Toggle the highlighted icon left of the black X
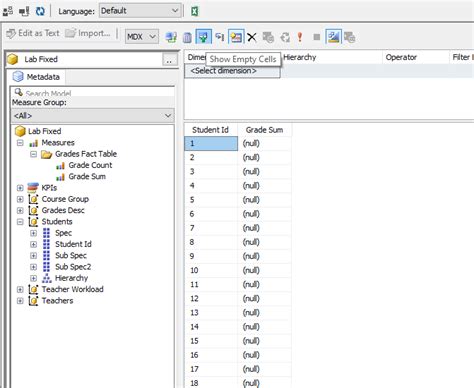 coord(236,37)
